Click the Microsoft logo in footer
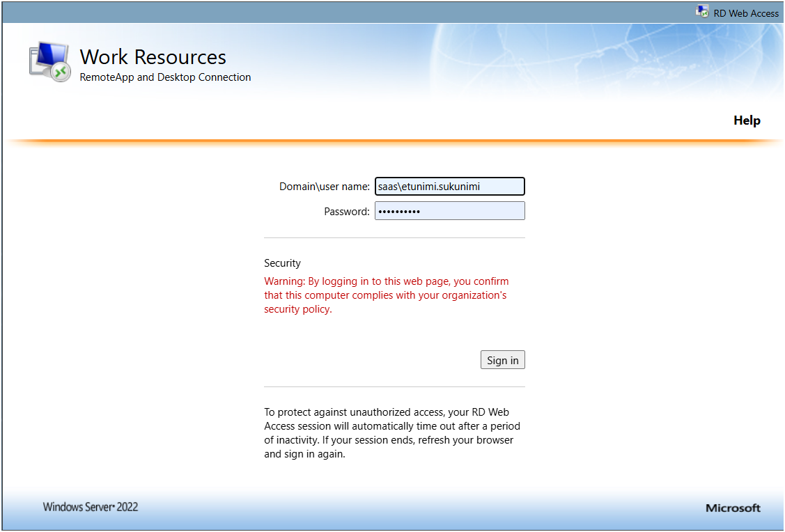The width and height of the screenshot is (785, 532). (733, 508)
